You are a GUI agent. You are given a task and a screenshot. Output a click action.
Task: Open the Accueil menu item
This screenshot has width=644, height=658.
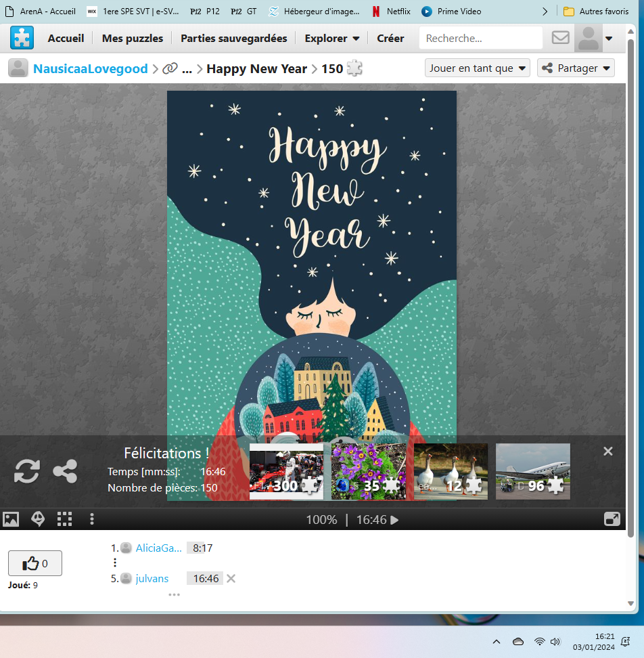66,38
